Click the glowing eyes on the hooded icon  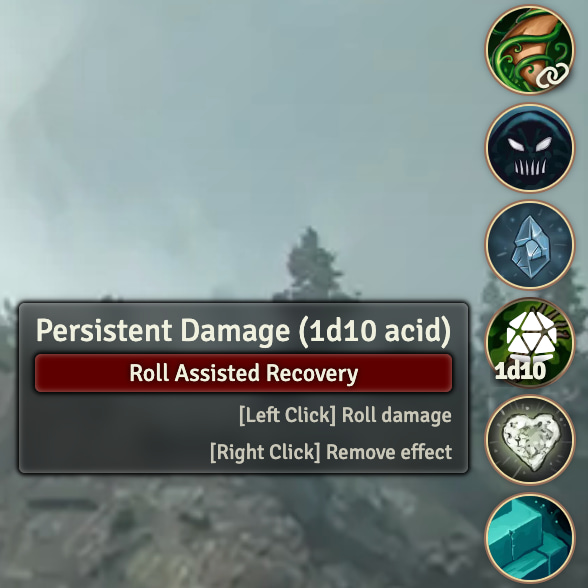coord(530,144)
